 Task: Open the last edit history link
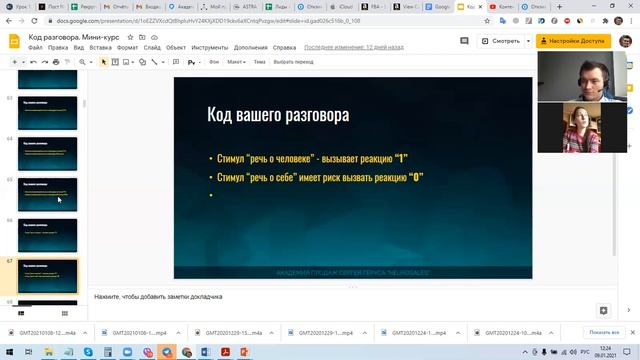click(x=354, y=48)
